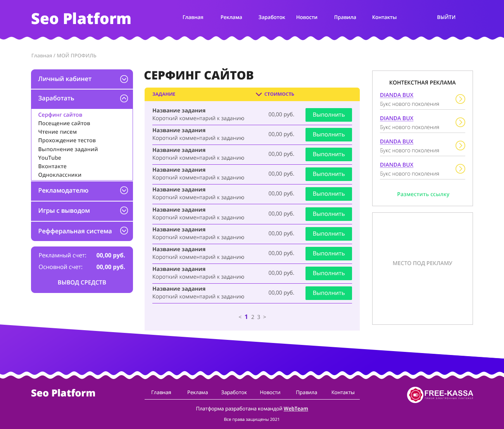Go to the next page arrow

point(264,317)
